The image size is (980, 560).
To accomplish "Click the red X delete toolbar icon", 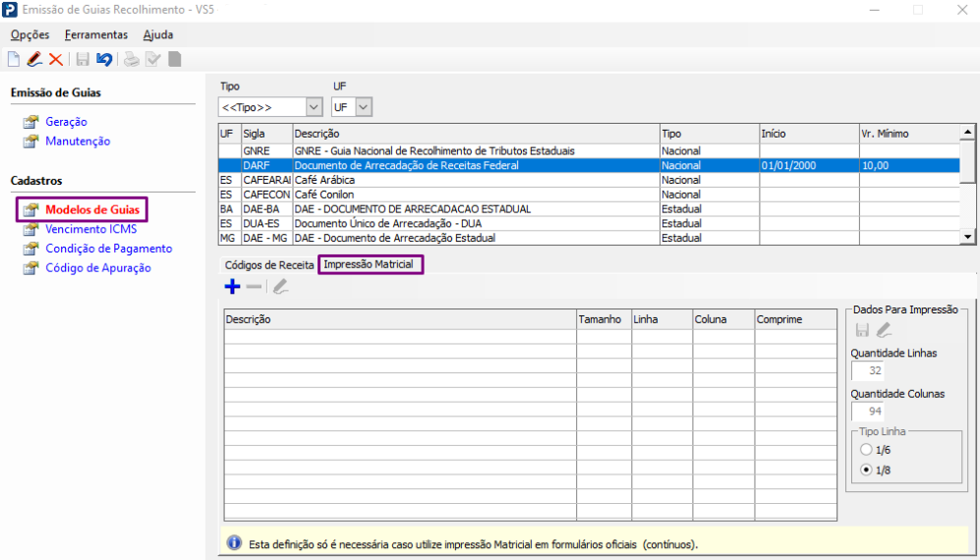I will click(56, 59).
